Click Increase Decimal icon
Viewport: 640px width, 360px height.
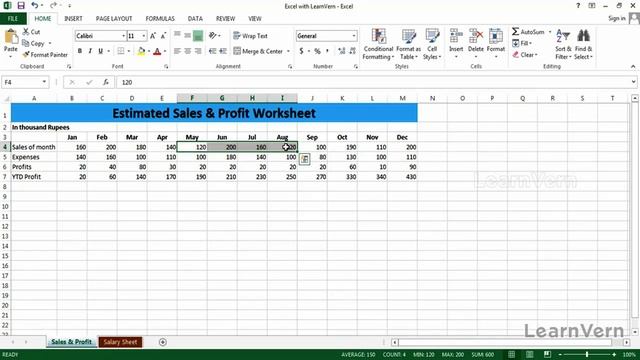[342, 51]
